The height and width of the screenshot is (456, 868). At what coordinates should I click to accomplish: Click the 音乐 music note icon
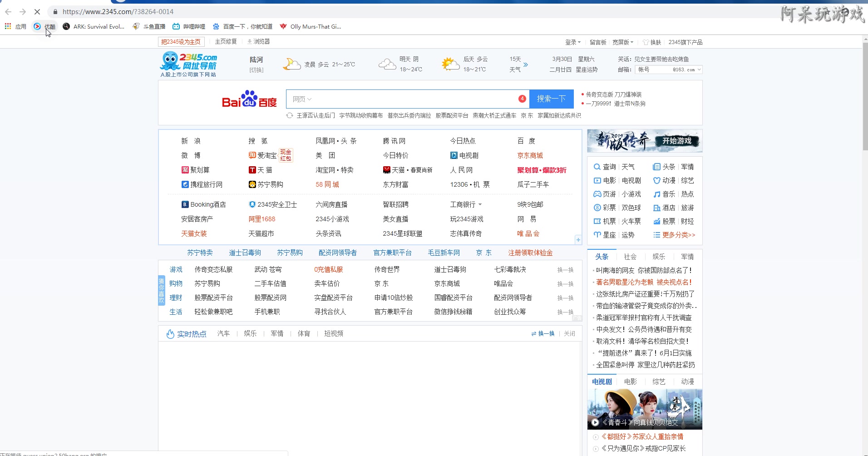click(x=656, y=194)
